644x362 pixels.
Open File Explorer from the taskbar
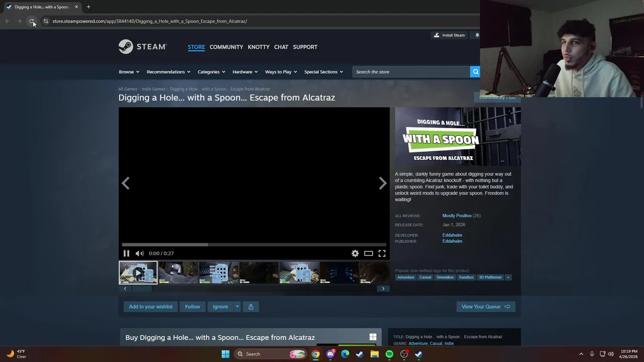(374, 354)
